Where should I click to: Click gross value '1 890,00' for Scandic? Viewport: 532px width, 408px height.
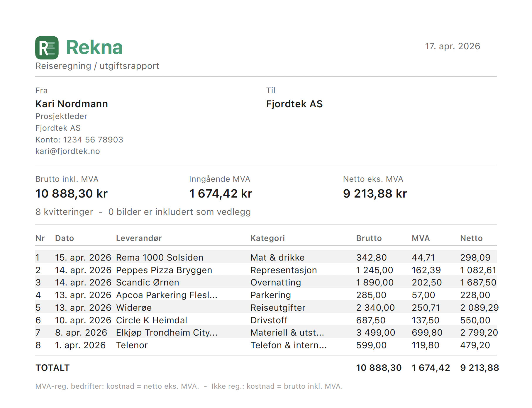[375, 283]
